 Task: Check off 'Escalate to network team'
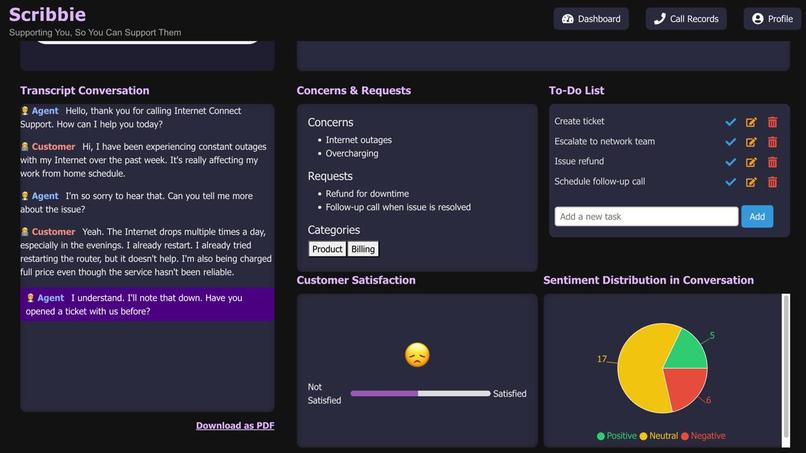click(730, 142)
